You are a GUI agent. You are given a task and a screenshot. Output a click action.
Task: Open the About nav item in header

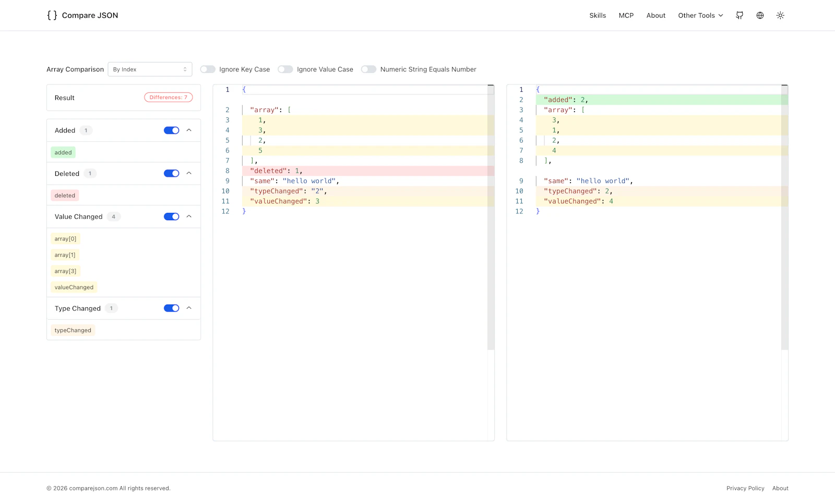656,16
